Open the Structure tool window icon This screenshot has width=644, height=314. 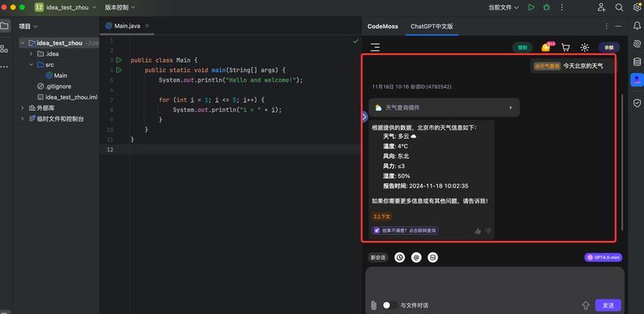(4, 49)
